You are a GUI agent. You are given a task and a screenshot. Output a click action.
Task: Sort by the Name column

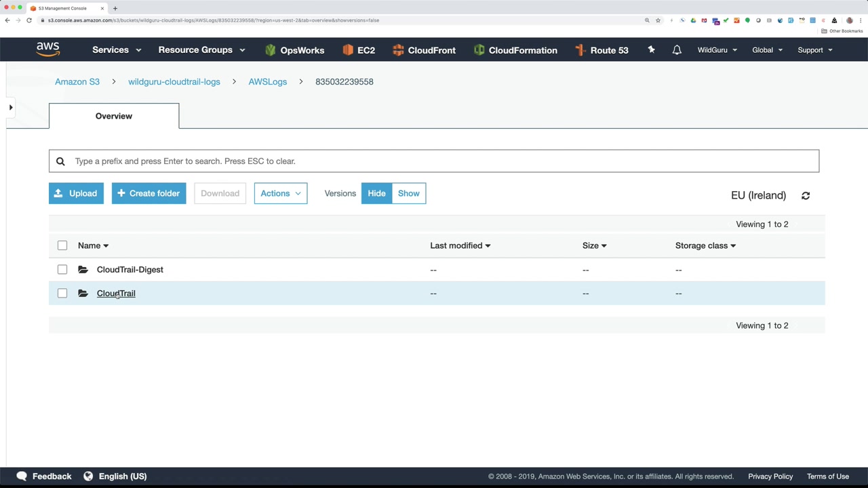coord(93,245)
